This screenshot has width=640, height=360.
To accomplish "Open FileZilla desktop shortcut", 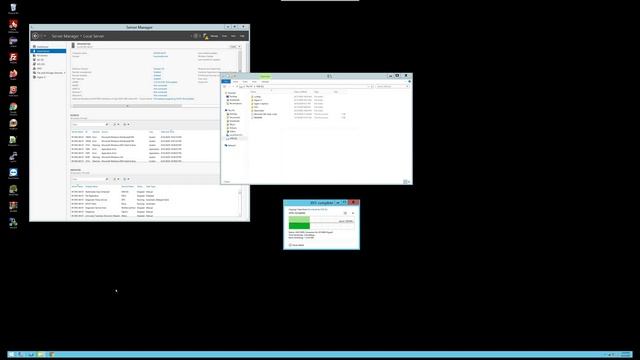I will (13, 58).
